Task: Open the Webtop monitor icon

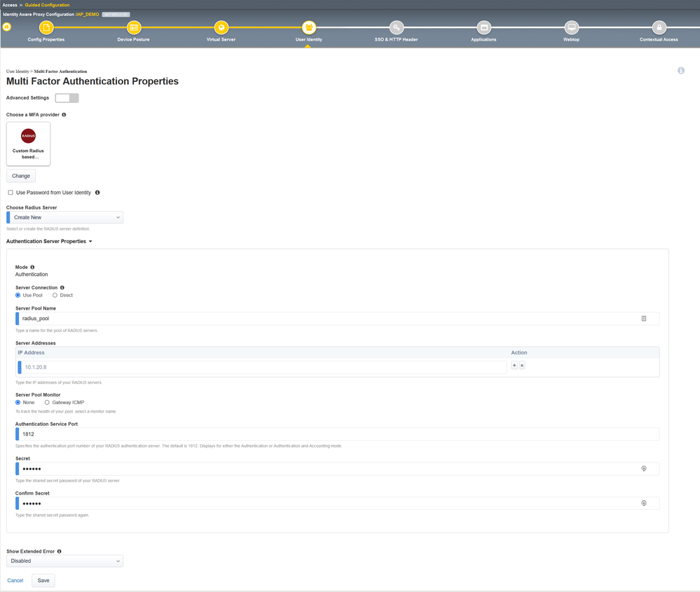Action: 572,28
